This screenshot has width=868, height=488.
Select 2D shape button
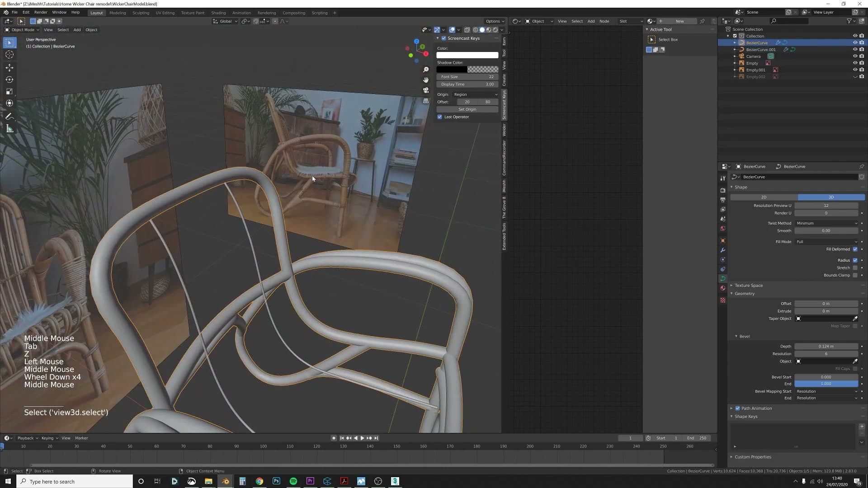click(764, 197)
